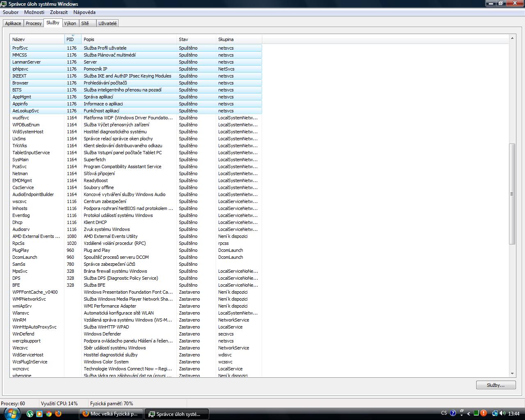Screen dimensions: 525x420
Task: Select the UxSms service row
Action: point(136,139)
